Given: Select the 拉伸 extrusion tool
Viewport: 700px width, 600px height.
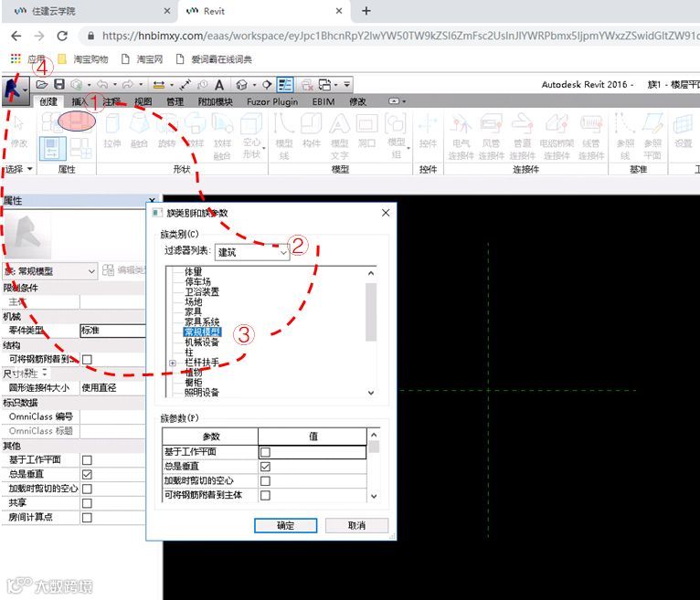Looking at the screenshot, I should [x=112, y=131].
